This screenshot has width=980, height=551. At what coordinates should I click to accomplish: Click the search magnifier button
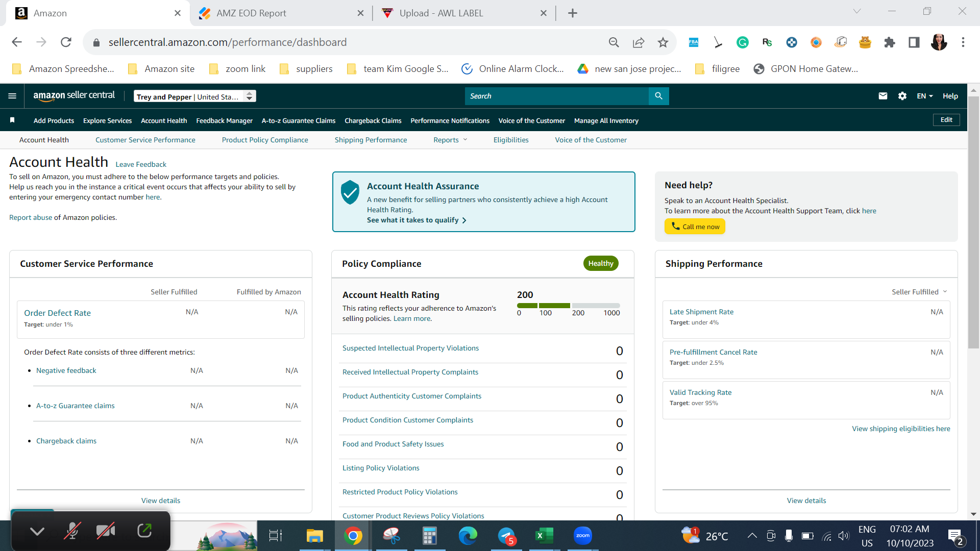658,96
